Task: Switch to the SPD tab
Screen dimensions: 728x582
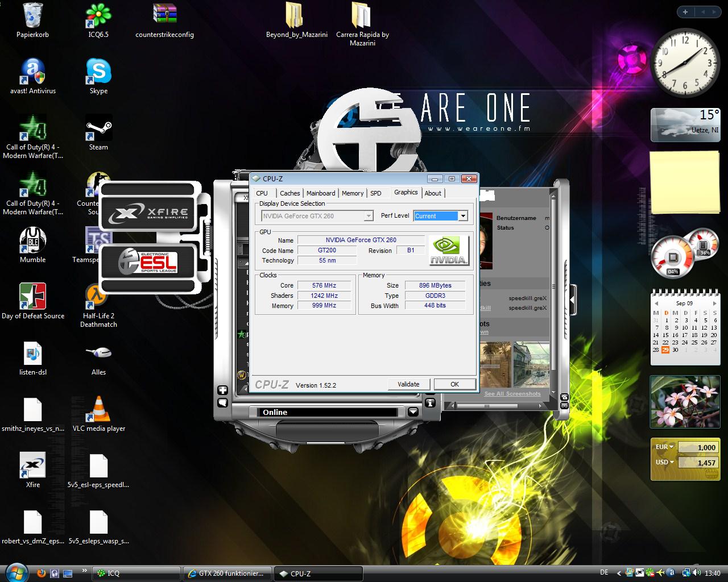Action: pos(376,193)
